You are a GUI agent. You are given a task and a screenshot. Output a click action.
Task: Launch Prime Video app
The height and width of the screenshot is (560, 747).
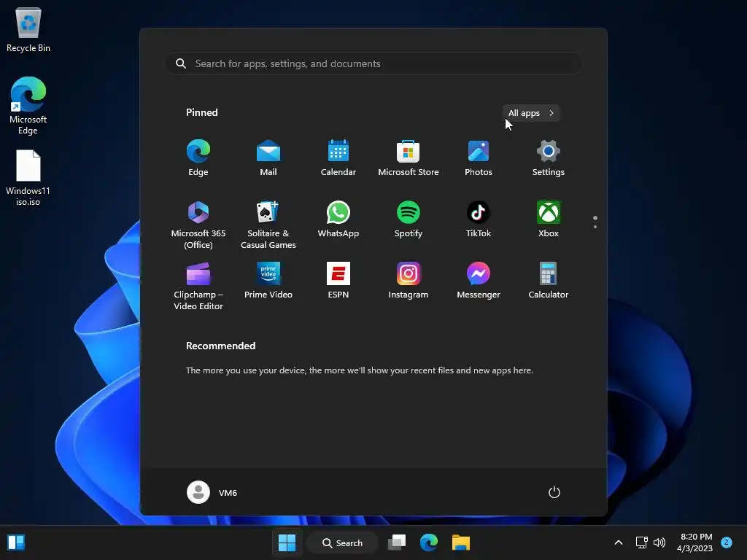(268, 281)
